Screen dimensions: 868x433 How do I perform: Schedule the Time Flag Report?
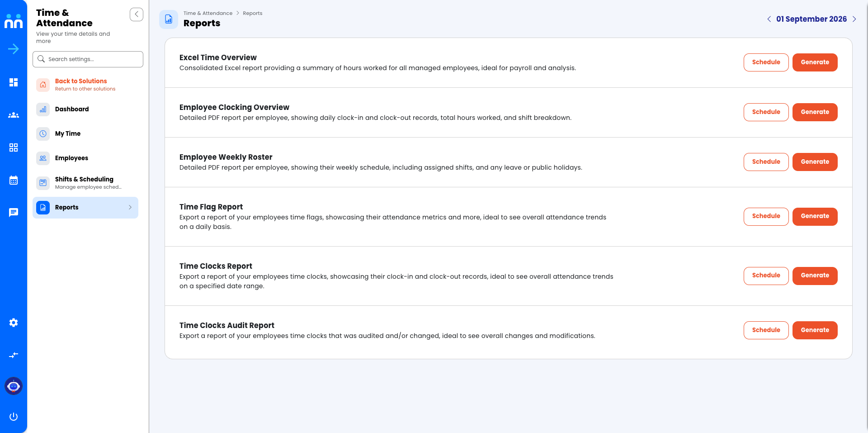pyautogui.click(x=766, y=216)
